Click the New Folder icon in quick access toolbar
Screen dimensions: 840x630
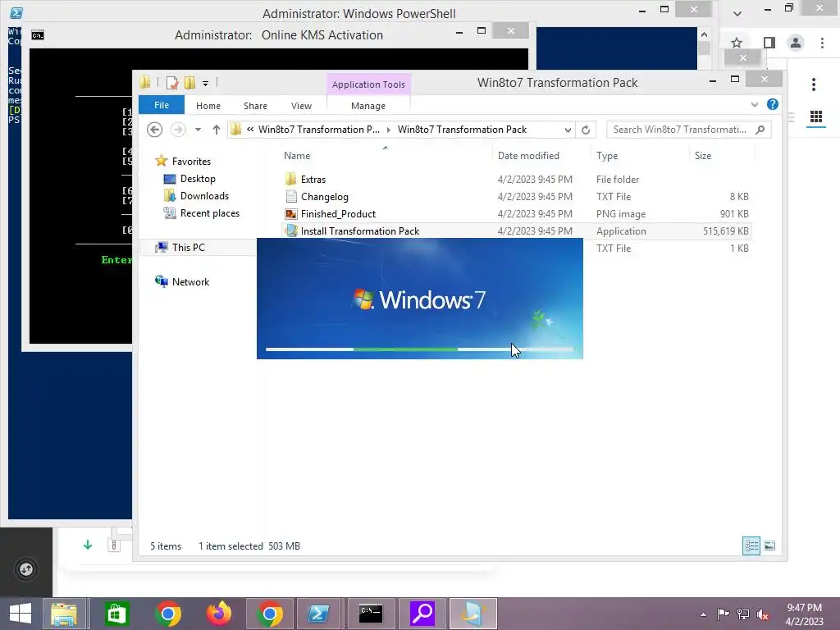[x=189, y=83]
